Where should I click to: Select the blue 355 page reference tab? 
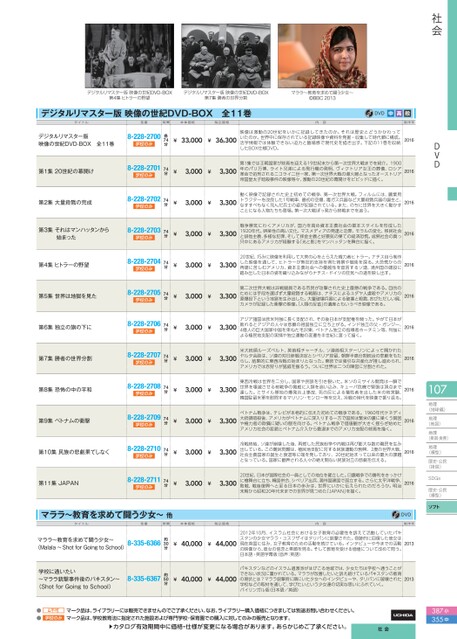[x=441, y=619]
